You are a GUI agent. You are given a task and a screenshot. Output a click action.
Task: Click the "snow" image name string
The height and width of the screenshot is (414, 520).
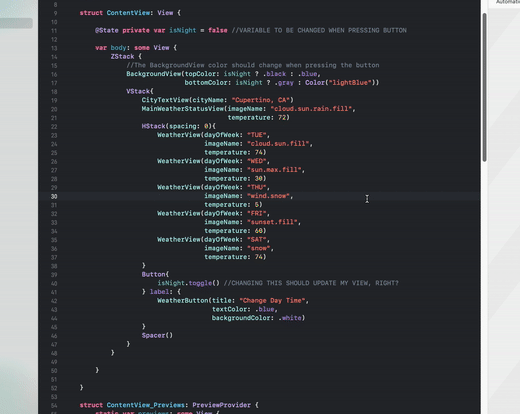pyautogui.click(x=259, y=248)
